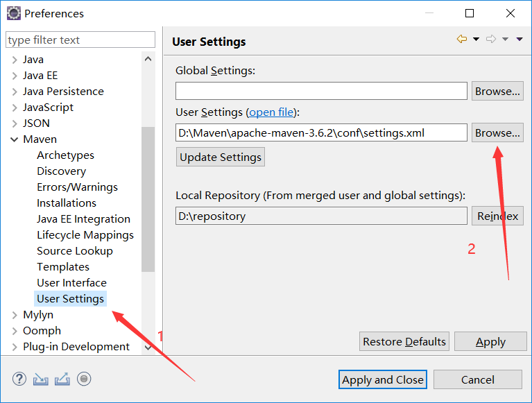Expand the Mylyn tree node
The height and width of the screenshot is (403, 532).
[x=15, y=315]
